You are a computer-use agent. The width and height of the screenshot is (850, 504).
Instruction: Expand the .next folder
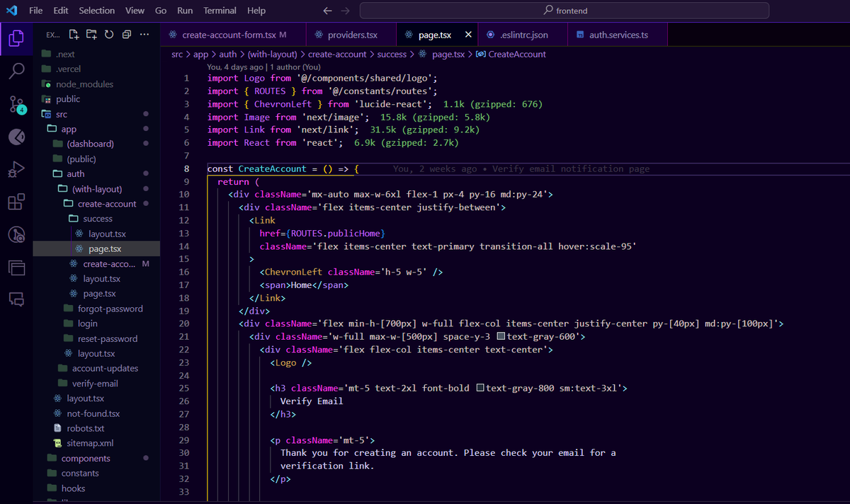click(x=96, y=54)
